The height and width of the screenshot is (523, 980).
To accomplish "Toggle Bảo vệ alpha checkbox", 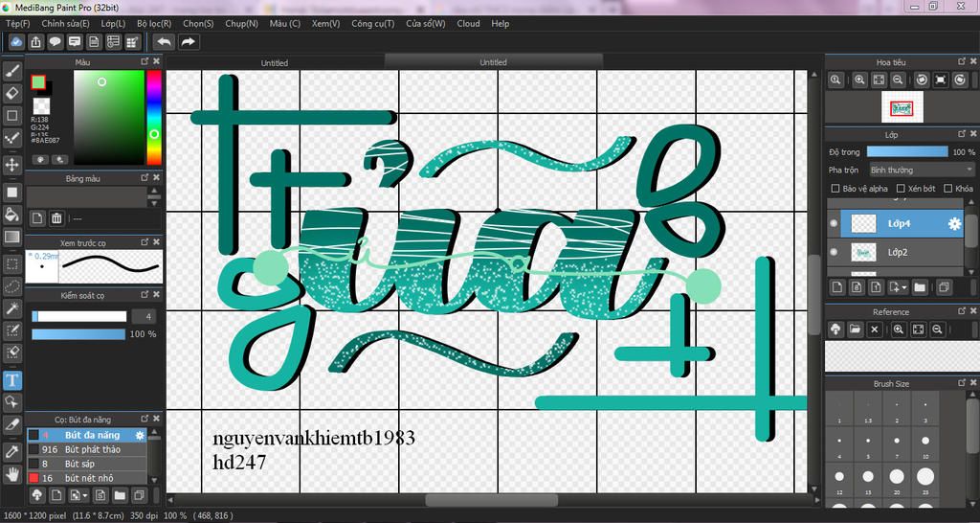I will click(x=835, y=189).
